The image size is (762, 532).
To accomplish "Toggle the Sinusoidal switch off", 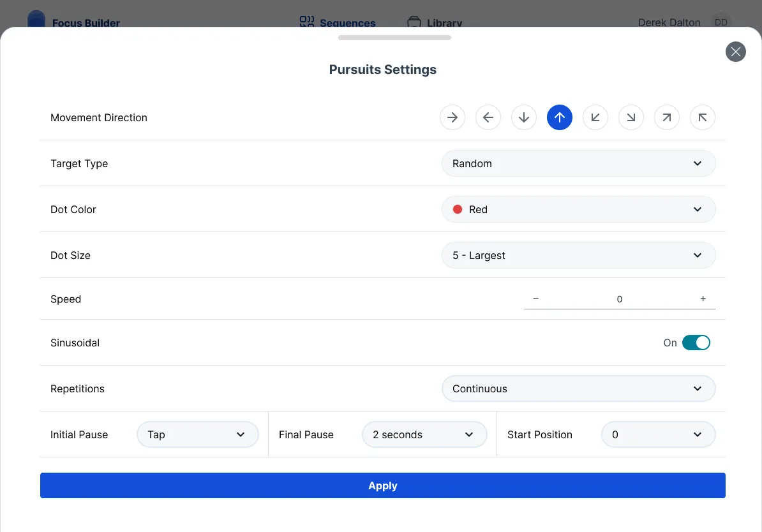I will point(697,343).
